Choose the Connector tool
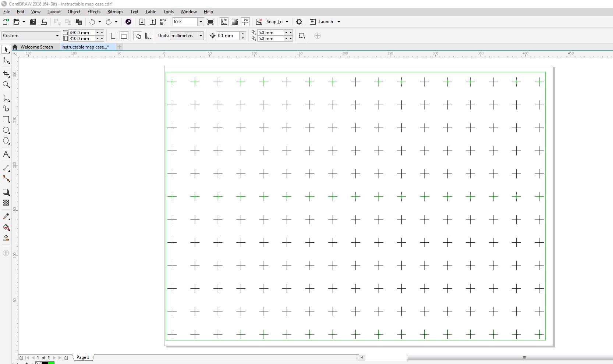This screenshot has width=613, height=364. click(x=6, y=179)
